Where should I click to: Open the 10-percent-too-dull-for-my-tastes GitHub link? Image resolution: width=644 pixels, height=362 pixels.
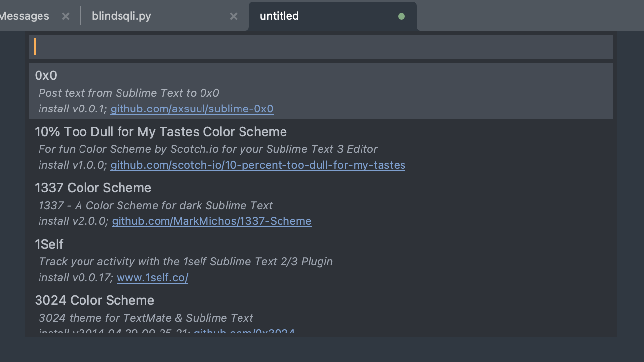tap(258, 165)
